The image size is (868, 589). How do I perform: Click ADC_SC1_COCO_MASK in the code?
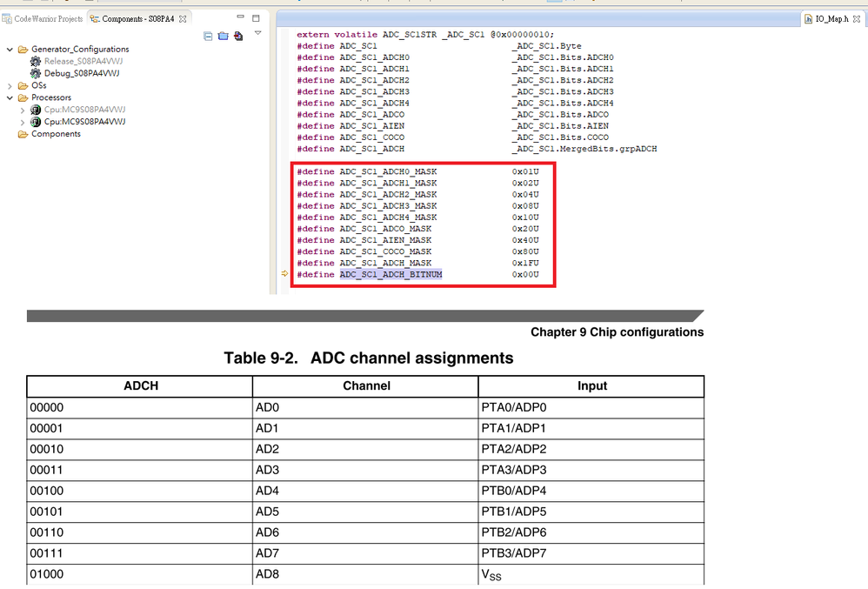click(x=385, y=252)
